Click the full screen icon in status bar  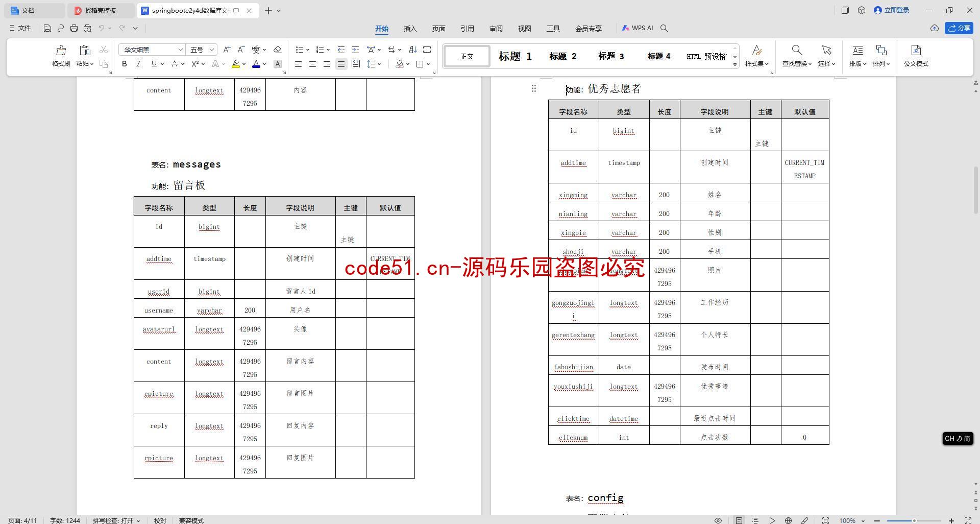[x=968, y=520]
